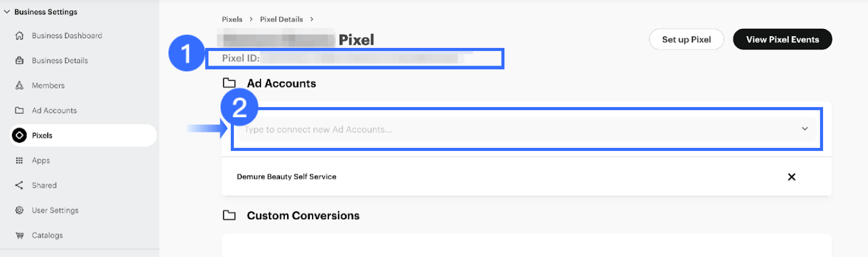Go to Pixels breadcrumb link

point(232,19)
